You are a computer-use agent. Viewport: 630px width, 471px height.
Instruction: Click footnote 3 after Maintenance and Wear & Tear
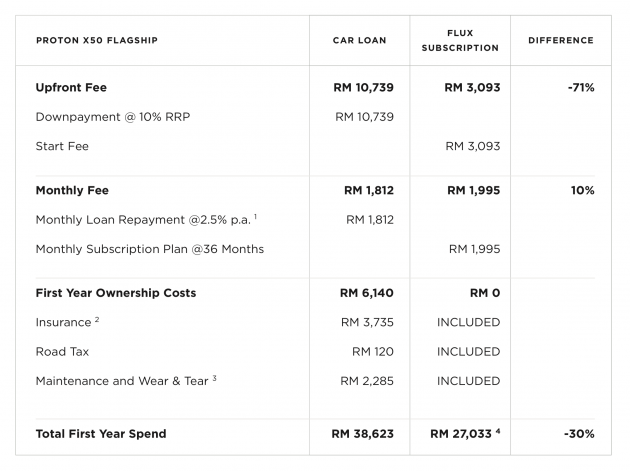click(215, 378)
